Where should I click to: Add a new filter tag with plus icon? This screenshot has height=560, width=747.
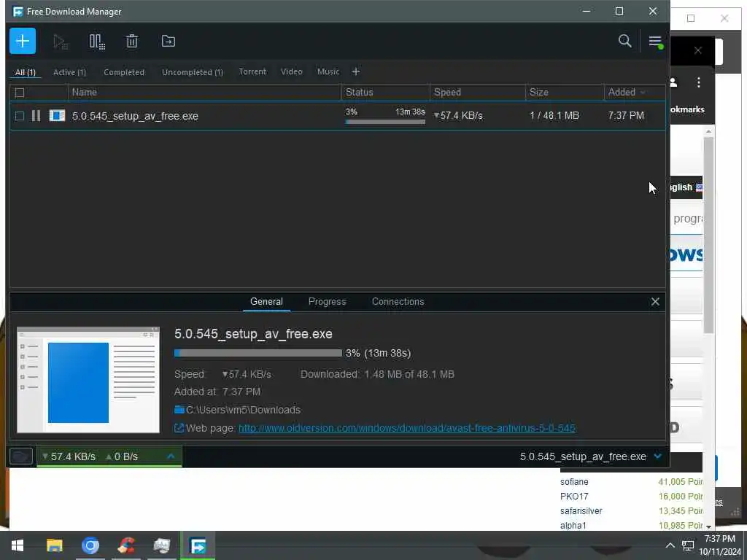[x=356, y=72]
